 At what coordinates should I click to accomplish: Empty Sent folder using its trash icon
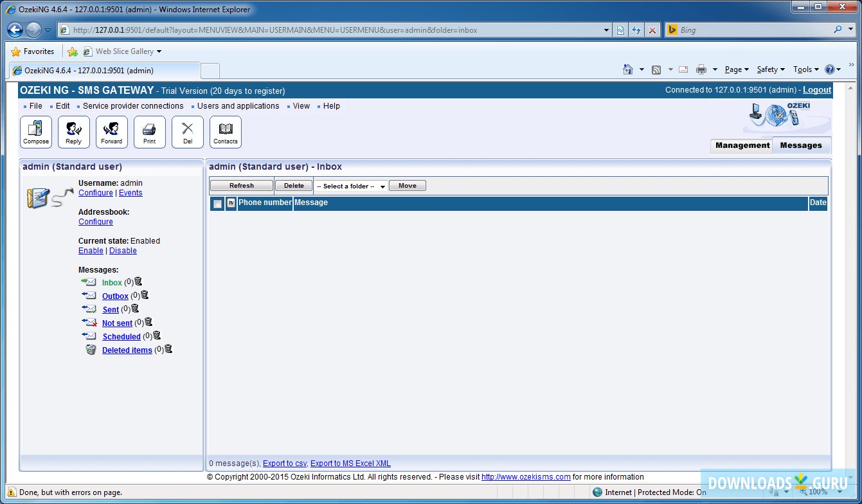tap(135, 309)
